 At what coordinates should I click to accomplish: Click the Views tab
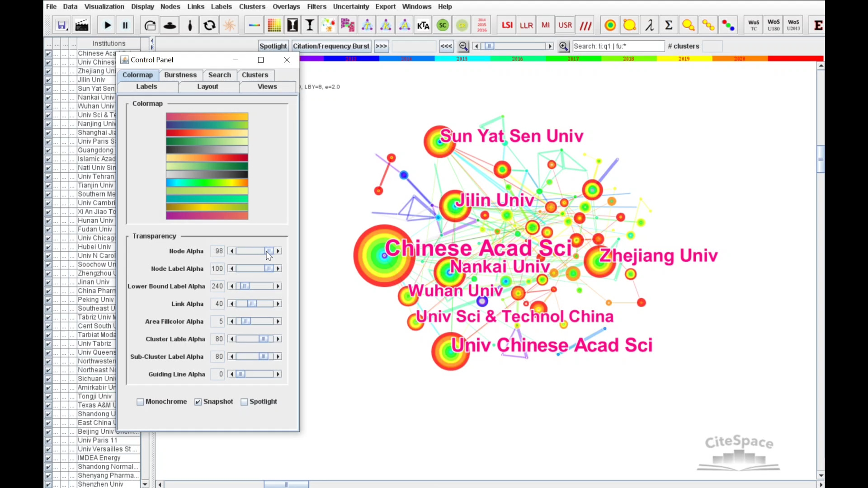tap(268, 86)
